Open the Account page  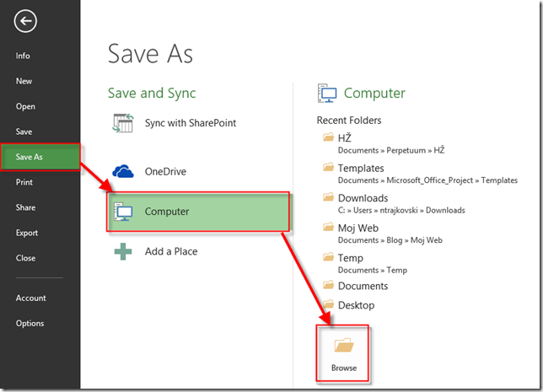[30, 298]
